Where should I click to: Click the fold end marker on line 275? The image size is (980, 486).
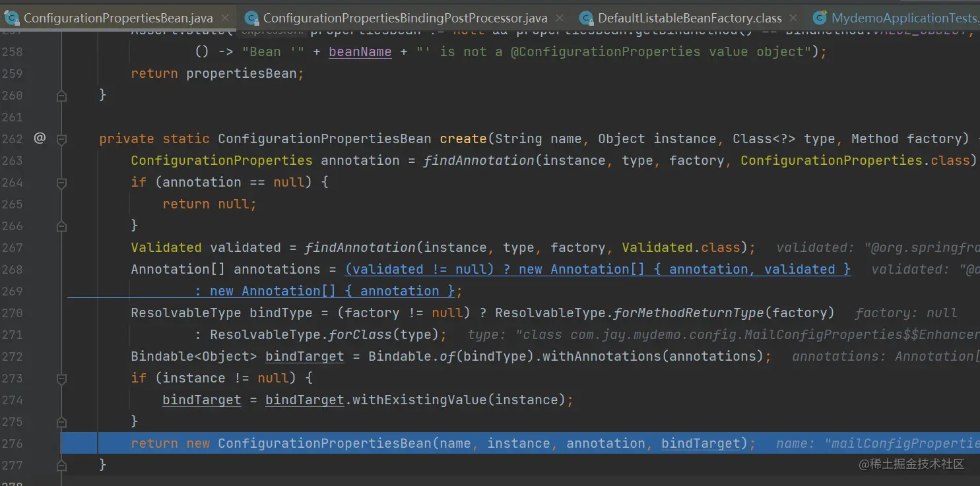61,422
